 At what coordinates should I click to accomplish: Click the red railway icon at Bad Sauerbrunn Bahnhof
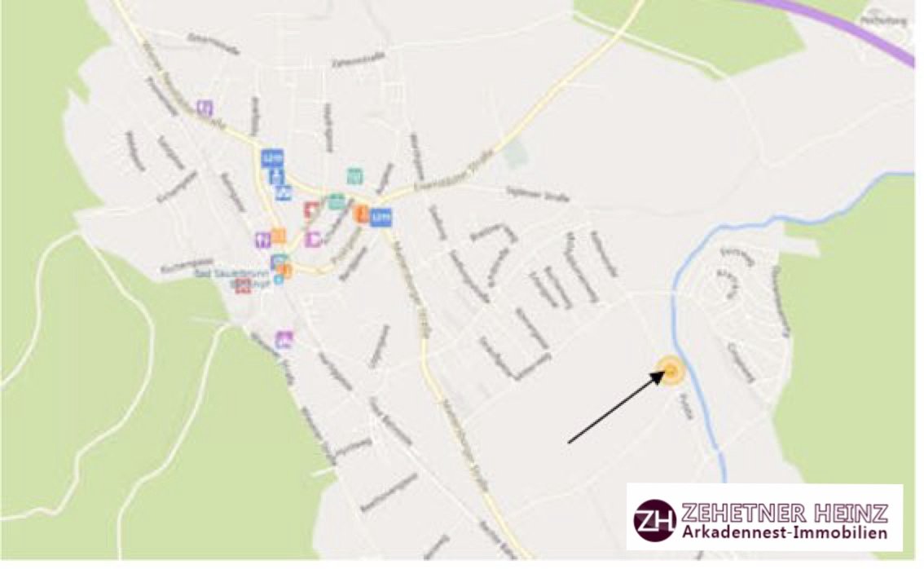point(244,289)
